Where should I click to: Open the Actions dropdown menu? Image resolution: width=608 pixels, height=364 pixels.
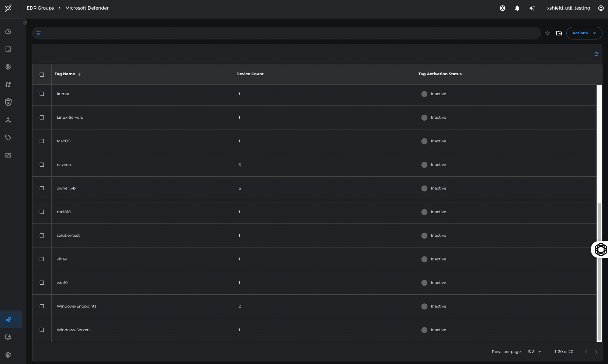point(584,33)
